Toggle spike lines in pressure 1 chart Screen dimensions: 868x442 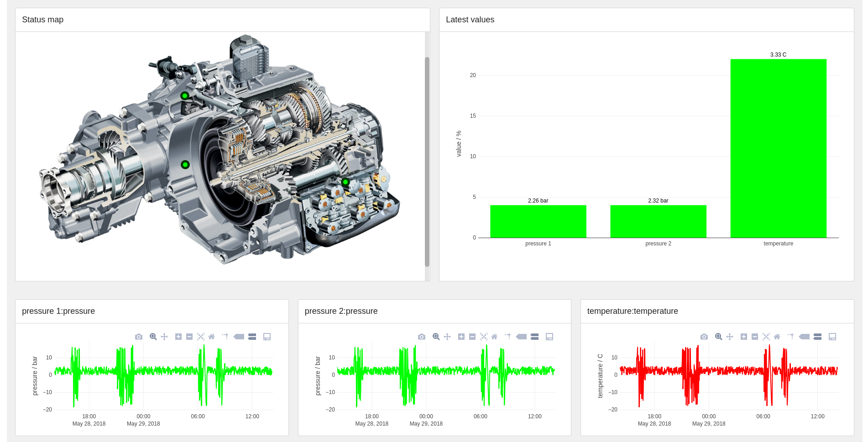coord(225,337)
